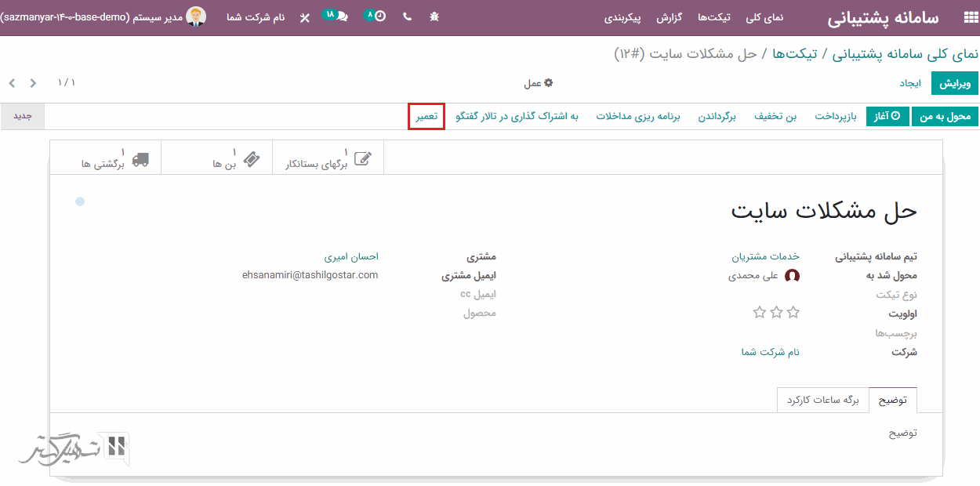The width and height of the screenshot is (980, 486).
Task: Click the سامانه پشتیبانی app title
Action: (884, 17)
